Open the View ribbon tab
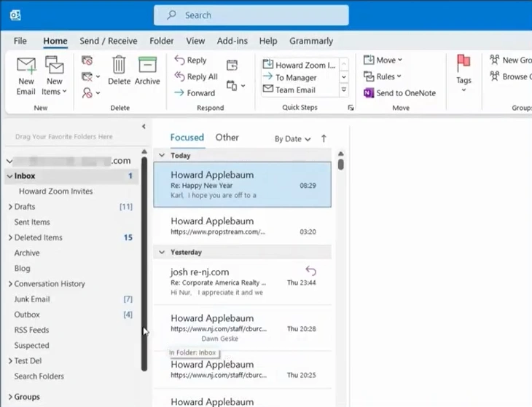Viewport: 532px width, 407px height. coord(195,41)
